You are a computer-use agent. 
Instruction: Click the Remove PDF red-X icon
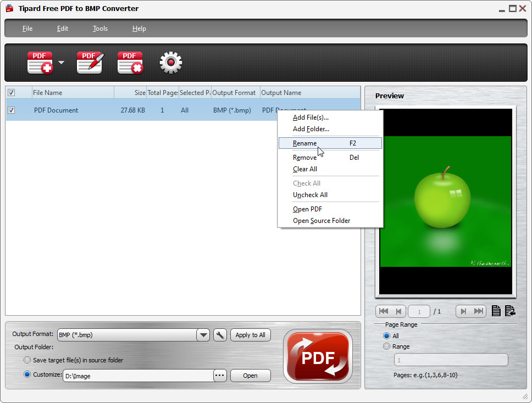point(130,63)
